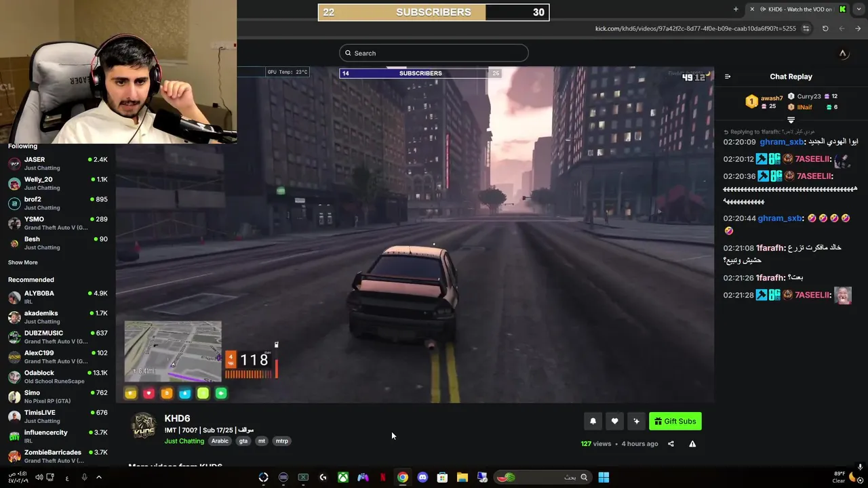Share the video using the share icon
868x488 pixels.
coord(671,444)
